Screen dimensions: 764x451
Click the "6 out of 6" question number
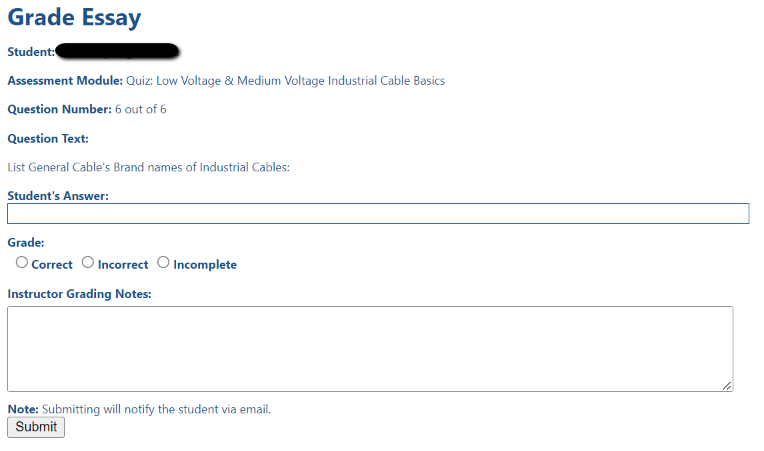point(141,109)
